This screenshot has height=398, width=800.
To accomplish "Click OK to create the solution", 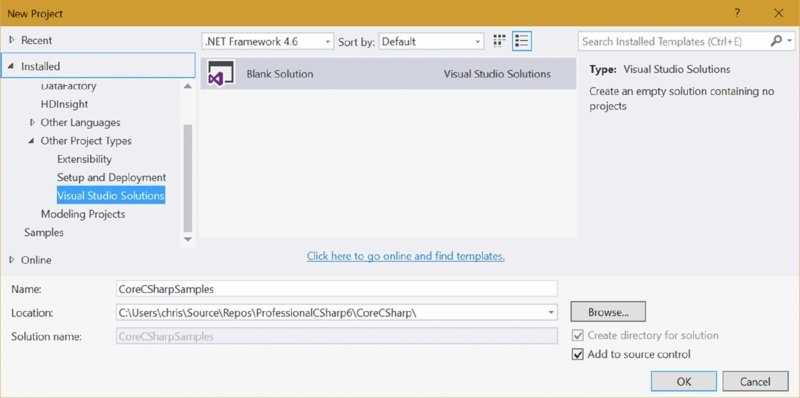I will click(x=684, y=382).
